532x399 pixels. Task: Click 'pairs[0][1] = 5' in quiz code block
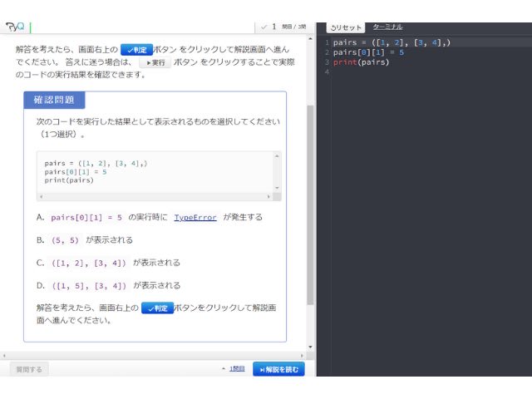point(76,172)
